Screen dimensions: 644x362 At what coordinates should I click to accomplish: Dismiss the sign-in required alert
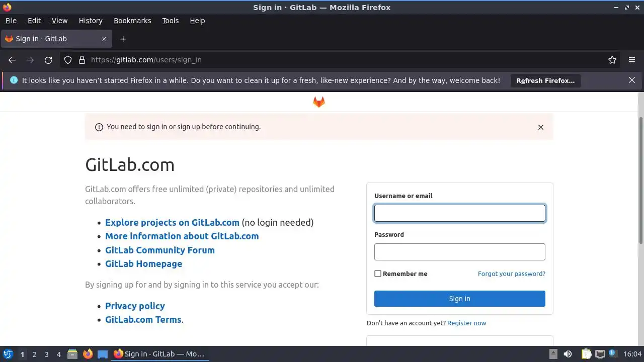tap(541, 127)
